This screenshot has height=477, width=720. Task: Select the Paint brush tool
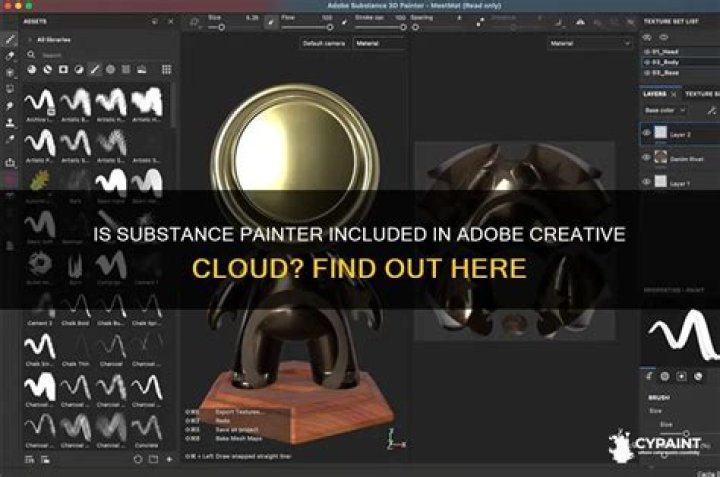click(10, 38)
